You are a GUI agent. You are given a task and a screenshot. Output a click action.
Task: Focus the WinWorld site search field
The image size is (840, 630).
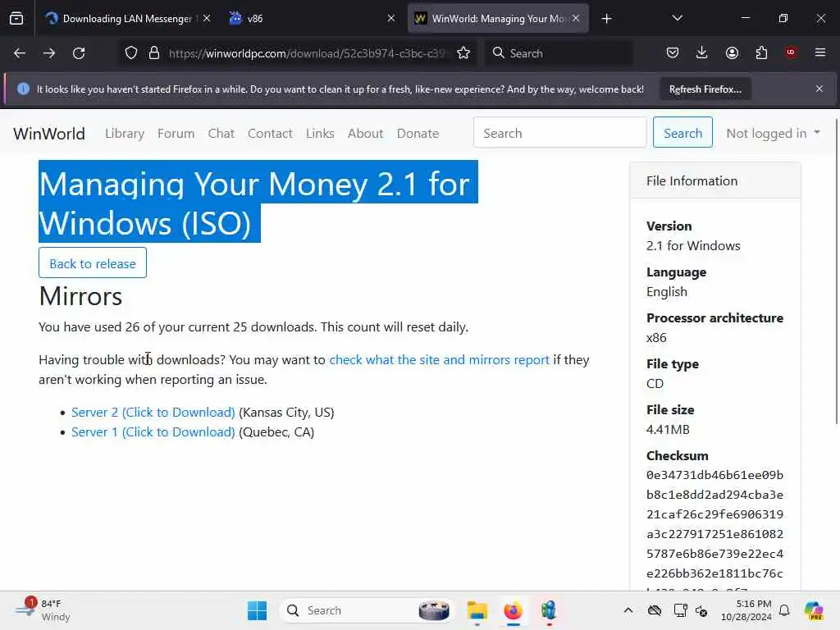[x=559, y=132]
